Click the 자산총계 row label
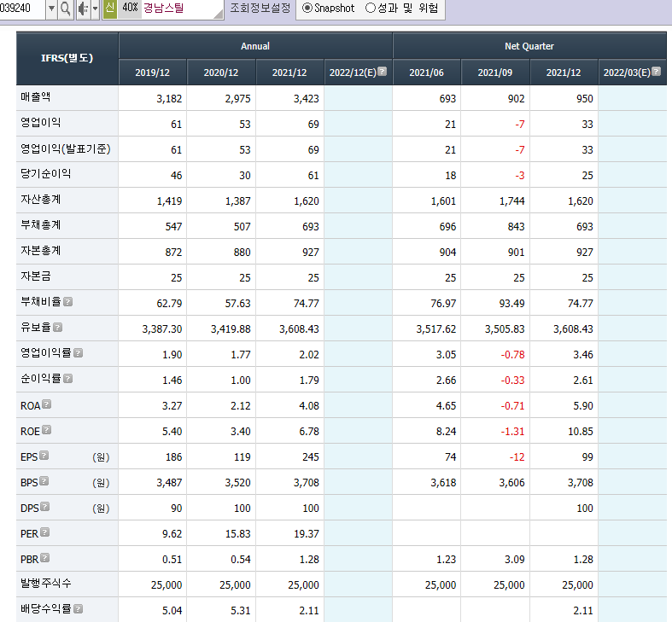 click(41, 200)
